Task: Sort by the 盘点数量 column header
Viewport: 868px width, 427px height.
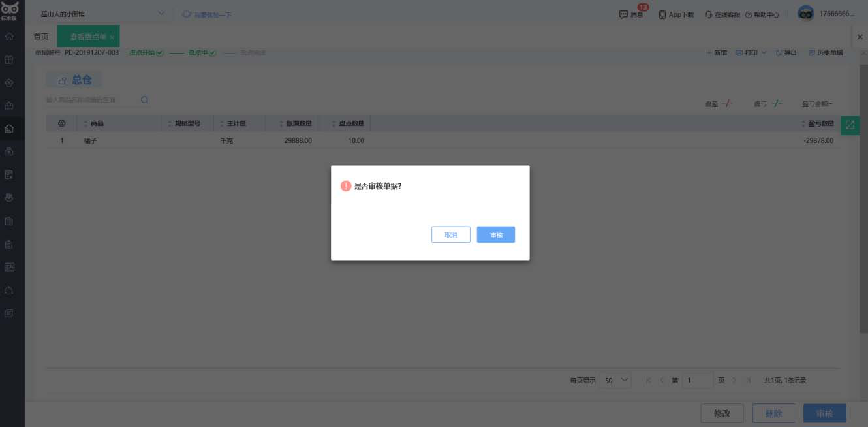Action: (347, 123)
